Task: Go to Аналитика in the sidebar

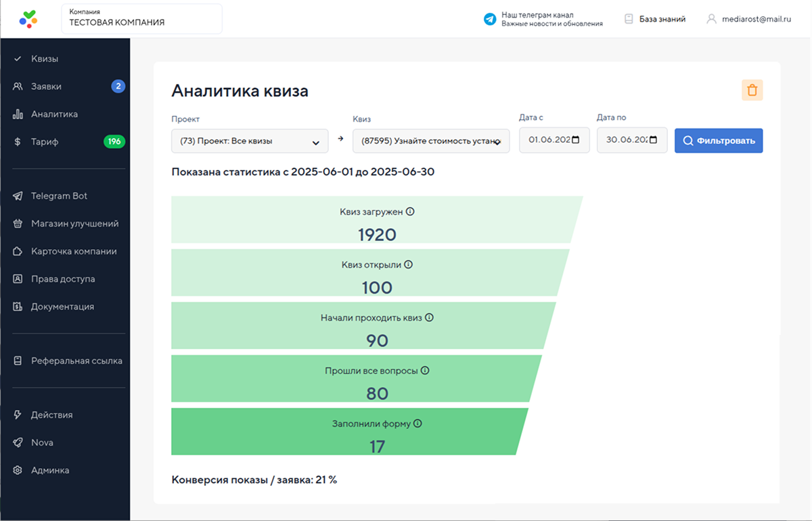Action: click(x=54, y=114)
